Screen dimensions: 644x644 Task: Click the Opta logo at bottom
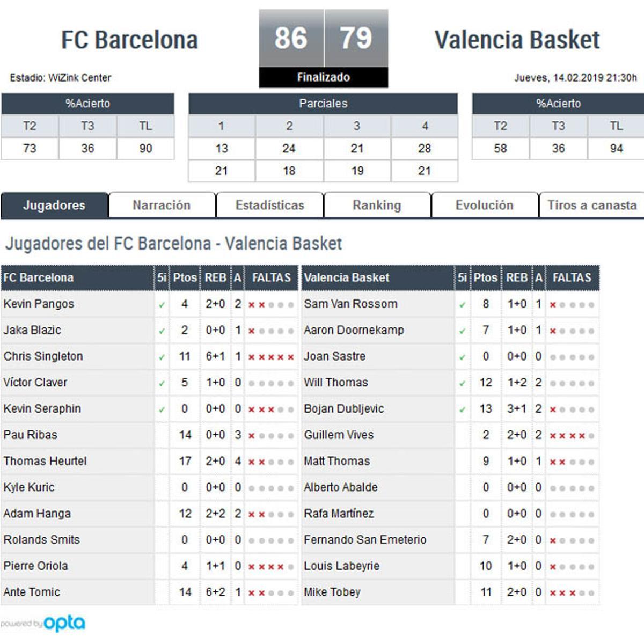coord(64,623)
